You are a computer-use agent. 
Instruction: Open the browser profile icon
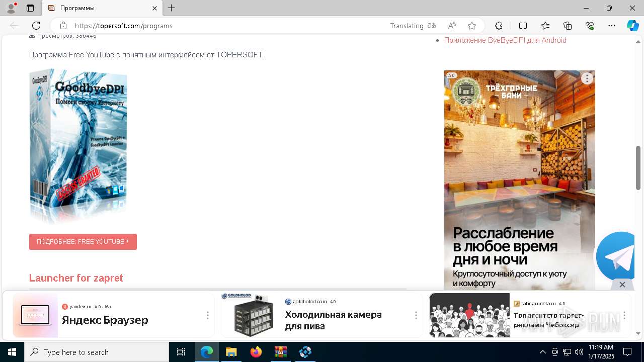click(x=11, y=8)
